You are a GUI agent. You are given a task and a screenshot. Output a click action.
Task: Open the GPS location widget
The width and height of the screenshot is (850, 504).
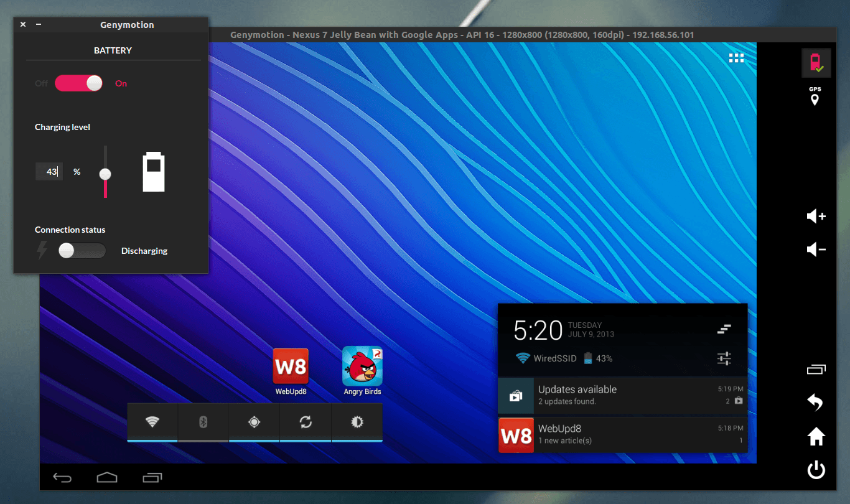coord(815,96)
